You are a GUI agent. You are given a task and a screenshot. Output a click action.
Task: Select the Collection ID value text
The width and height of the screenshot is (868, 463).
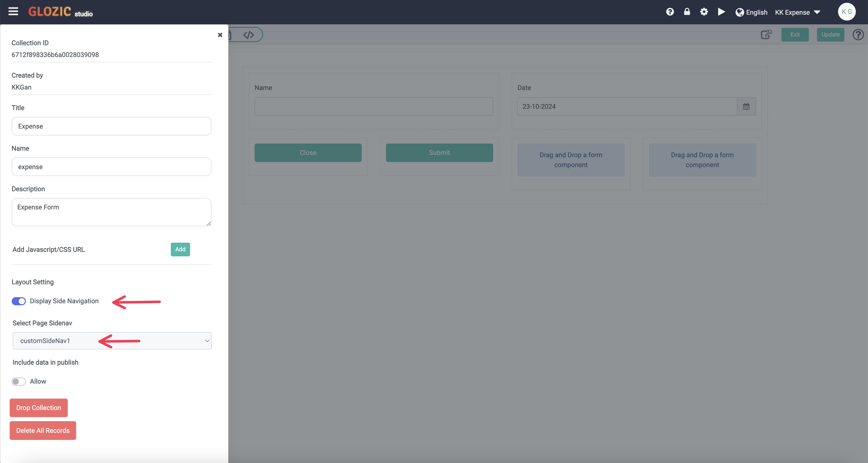click(55, 55)
